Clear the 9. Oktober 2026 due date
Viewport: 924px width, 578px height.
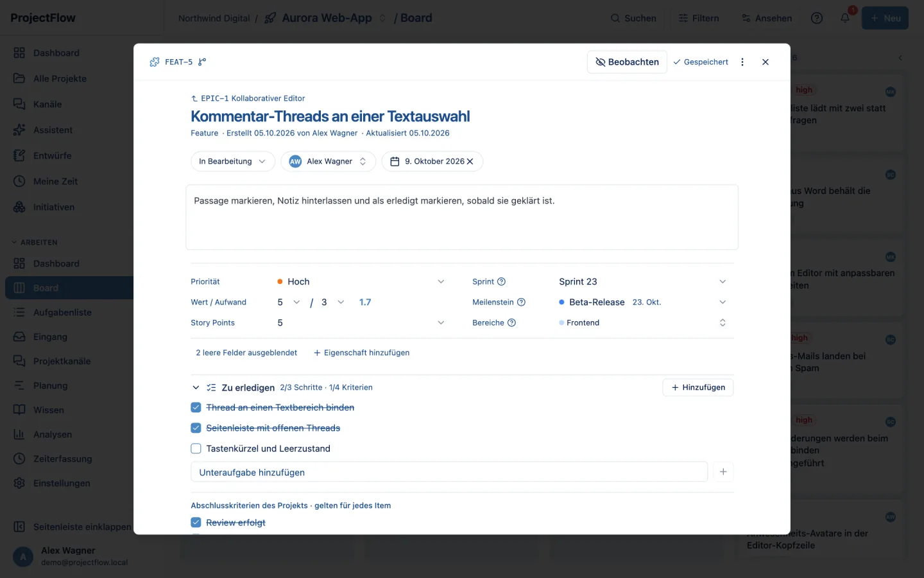[470, 161]
